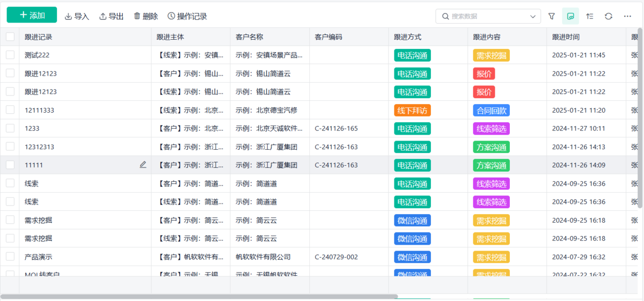Screen dimensions: 644x301
Task: Expand the search field dropdown arrow
Action: tap(533, 17)
